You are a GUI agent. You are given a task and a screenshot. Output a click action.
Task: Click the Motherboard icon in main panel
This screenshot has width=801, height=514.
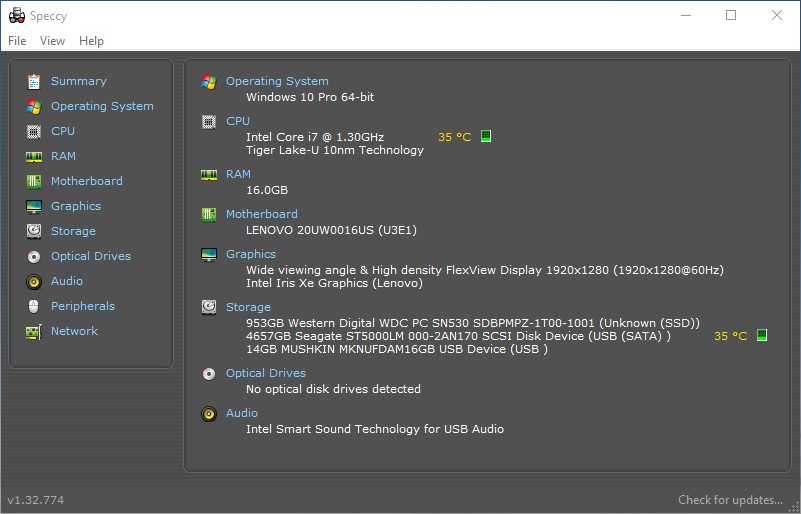point(209,215)
